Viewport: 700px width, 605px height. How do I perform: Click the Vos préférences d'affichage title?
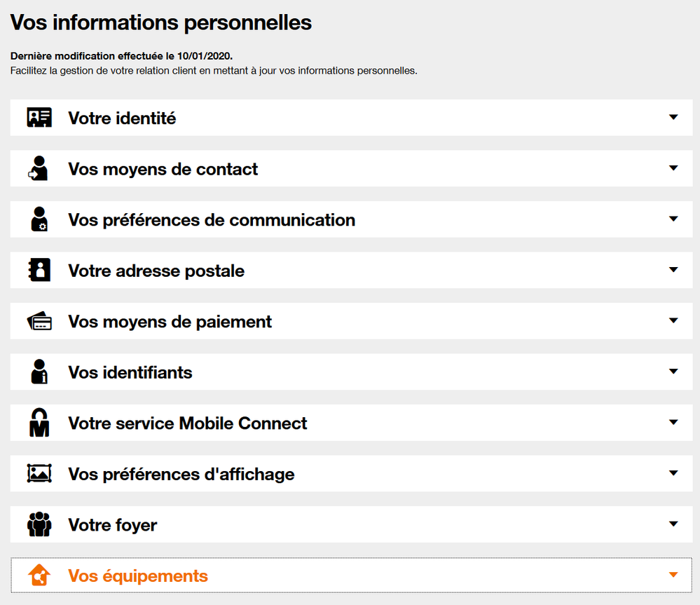coord(181,475)
